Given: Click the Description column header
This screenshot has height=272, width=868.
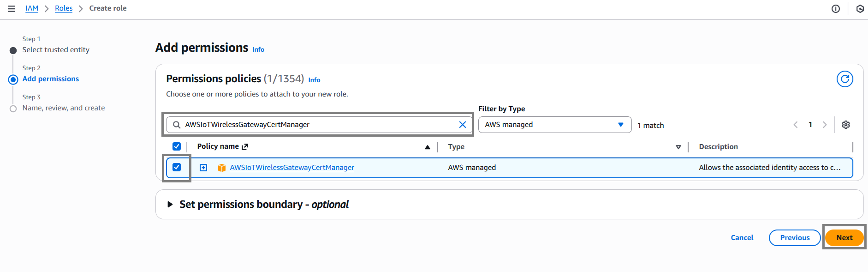Looking at the screenshot, I should tap(718, 147).
